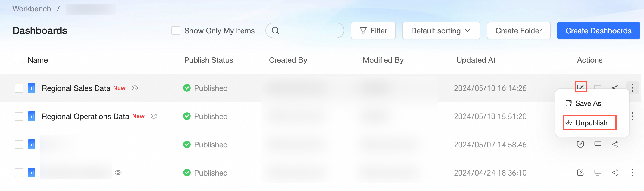
Task: Click the edit icon for Regional Sales Data
Action: pyautogui.click(x=580, y=87)
